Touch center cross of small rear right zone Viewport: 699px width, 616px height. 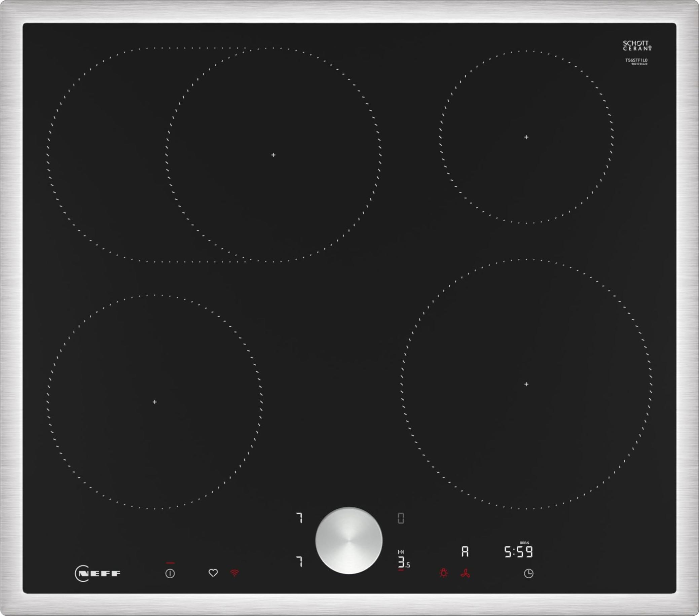[x=526, y=137]
